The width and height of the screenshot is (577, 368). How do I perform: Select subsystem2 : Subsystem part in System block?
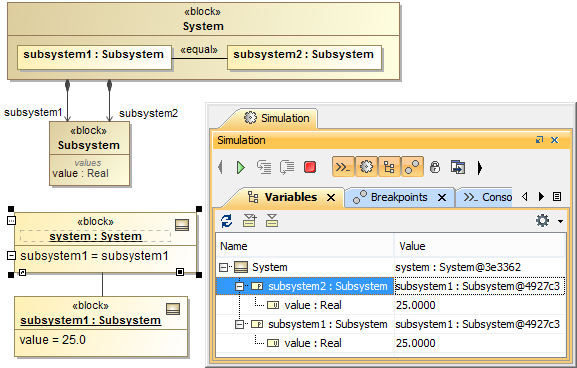[x=304, y=57]
